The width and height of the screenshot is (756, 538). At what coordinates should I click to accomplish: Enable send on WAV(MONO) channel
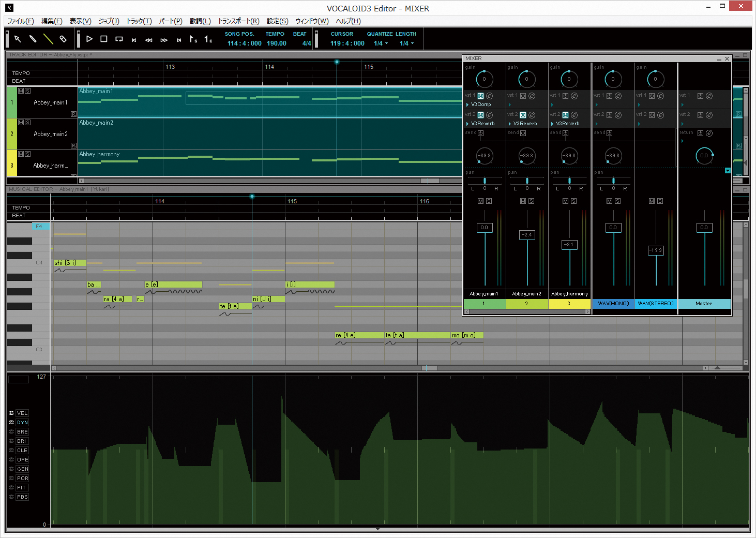coord(609,133)
